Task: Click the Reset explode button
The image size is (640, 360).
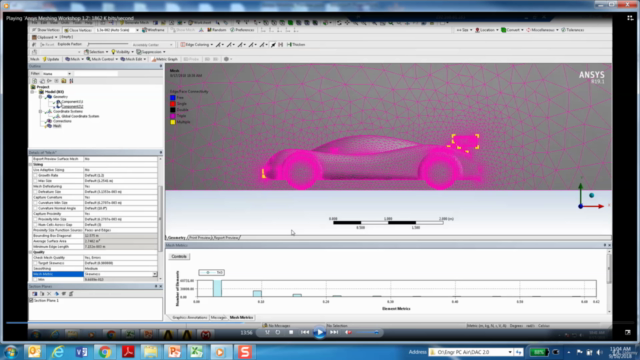Action: pyautogui.click(x=47, y=44)
